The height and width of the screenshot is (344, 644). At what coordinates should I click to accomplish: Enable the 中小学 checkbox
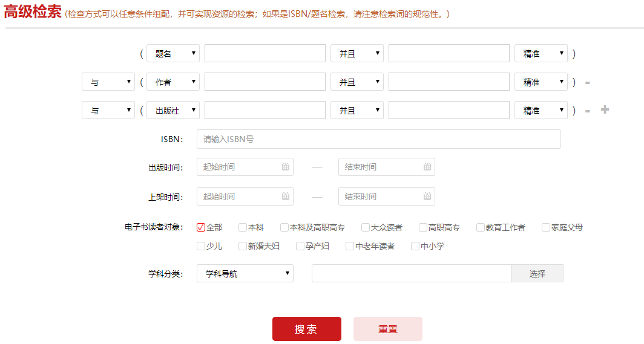pos(415,246)
